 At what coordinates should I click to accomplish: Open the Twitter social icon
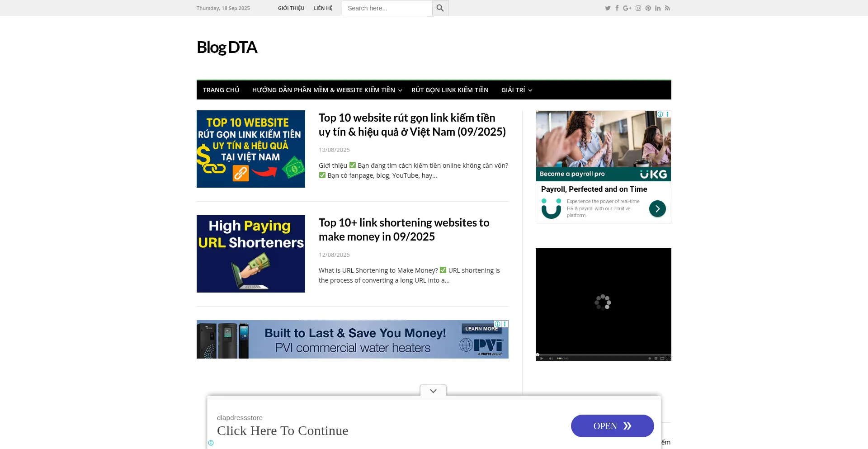pyautogui.click(x=608, y=8)
